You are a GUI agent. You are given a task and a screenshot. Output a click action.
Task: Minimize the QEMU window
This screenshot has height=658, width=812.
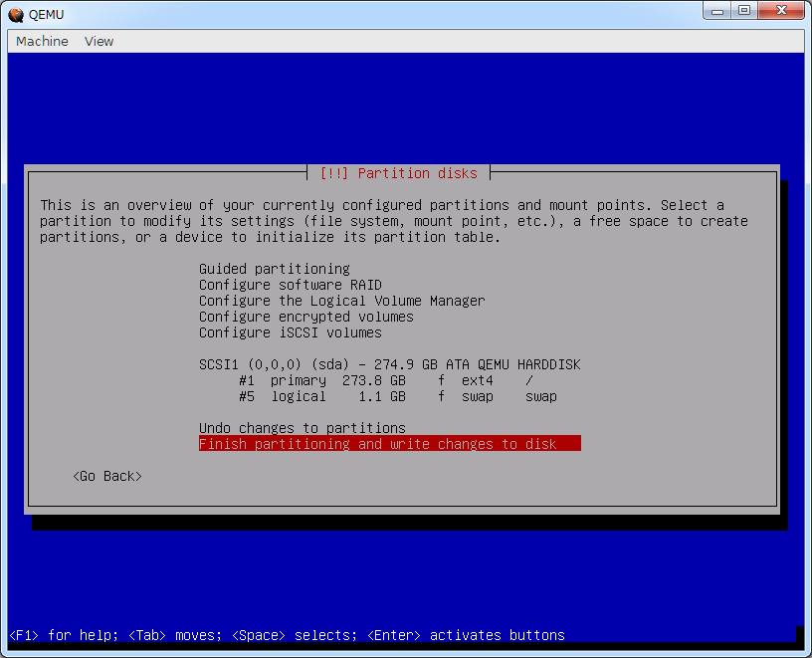[717, 10]
